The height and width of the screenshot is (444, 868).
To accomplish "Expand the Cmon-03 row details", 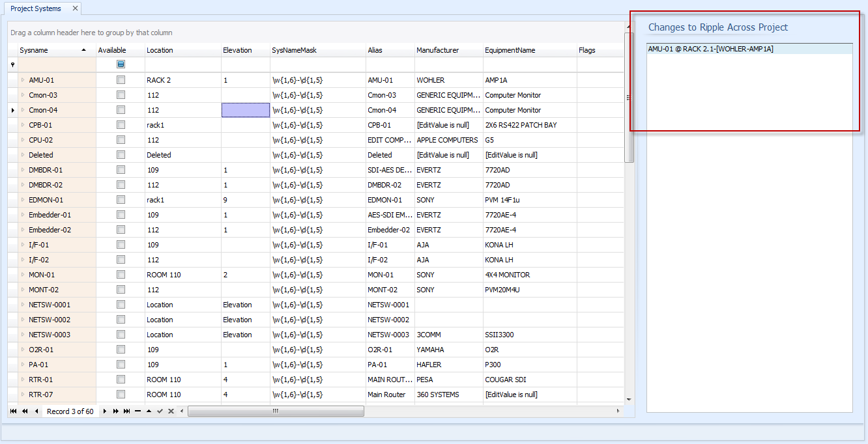I will click(x=23, y=94).
